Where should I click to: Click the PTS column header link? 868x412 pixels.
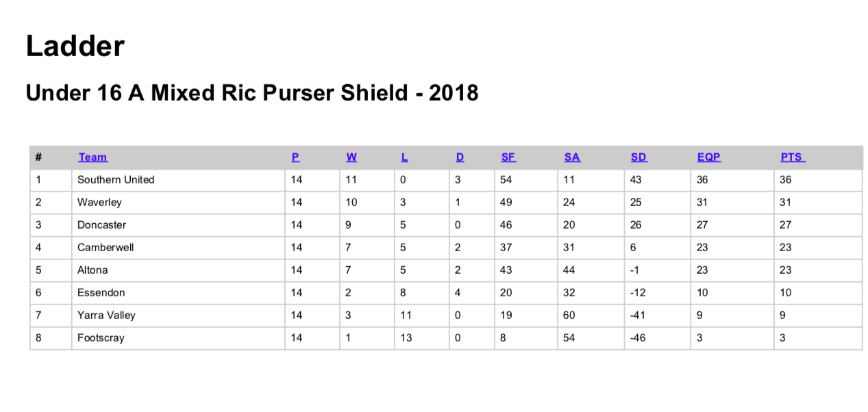pyautogui.click(x=793, y=157)
